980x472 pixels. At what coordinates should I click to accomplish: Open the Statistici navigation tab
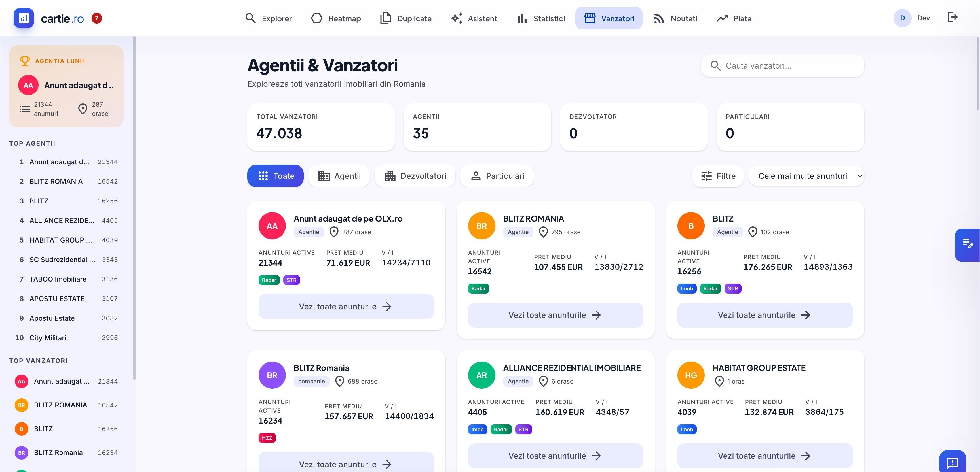[540, 18]
